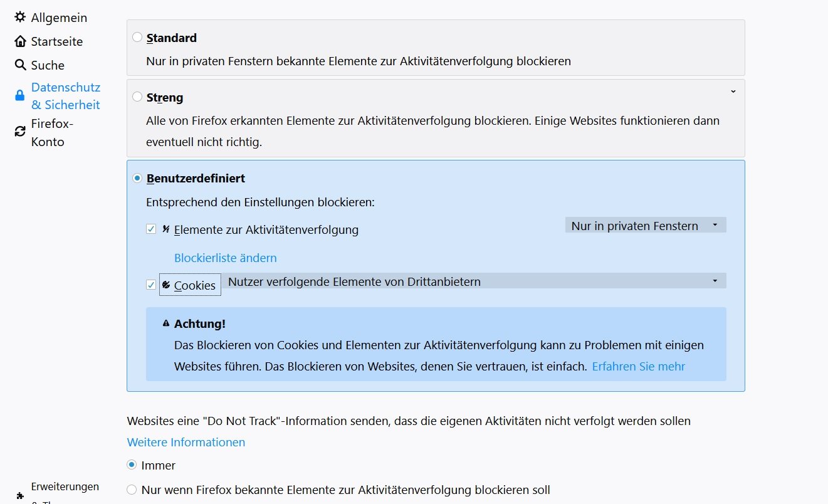Click the Allgemein gear icon
Viewport: 828px width, 504px height.
20,18
